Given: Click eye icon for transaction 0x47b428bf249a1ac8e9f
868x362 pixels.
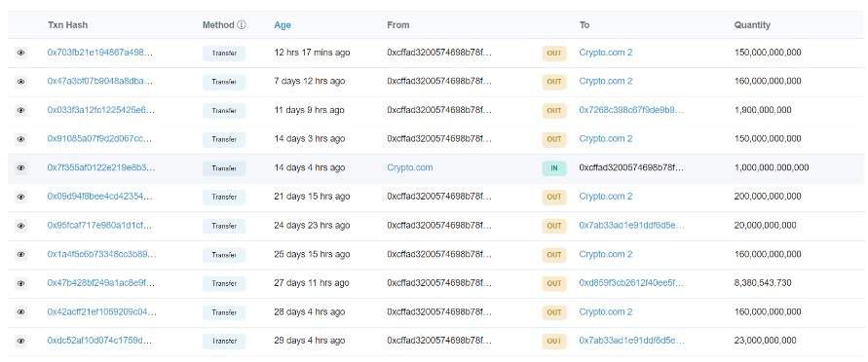Looking at the screenshot, I should tap(21, 283).
